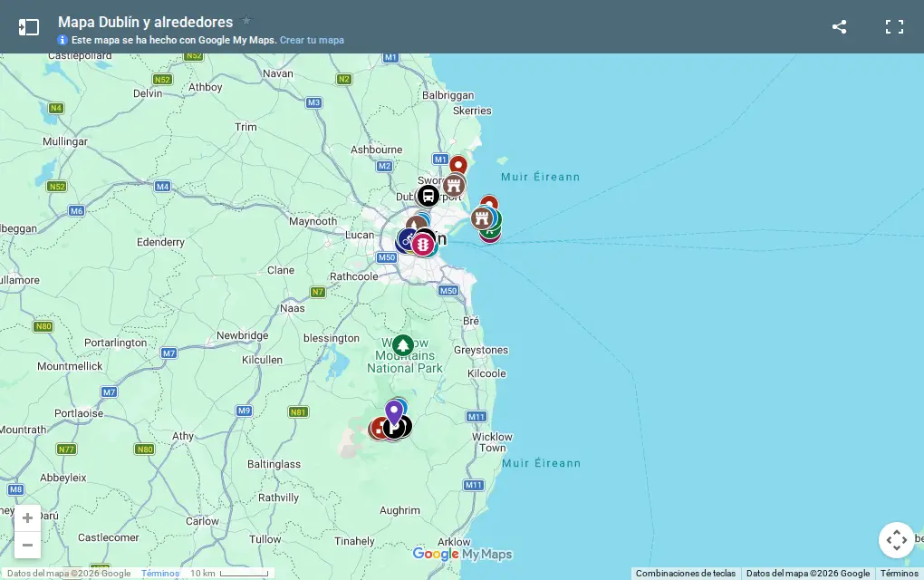
Task: Select the red square marker beside parking marker
Action: point(377,430)
